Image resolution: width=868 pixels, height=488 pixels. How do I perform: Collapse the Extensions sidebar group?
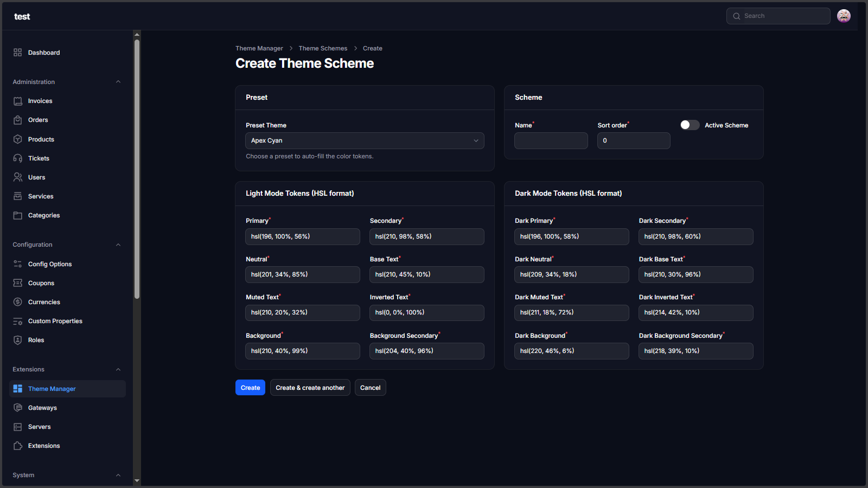pyautogui.click(x=118, y=369)
